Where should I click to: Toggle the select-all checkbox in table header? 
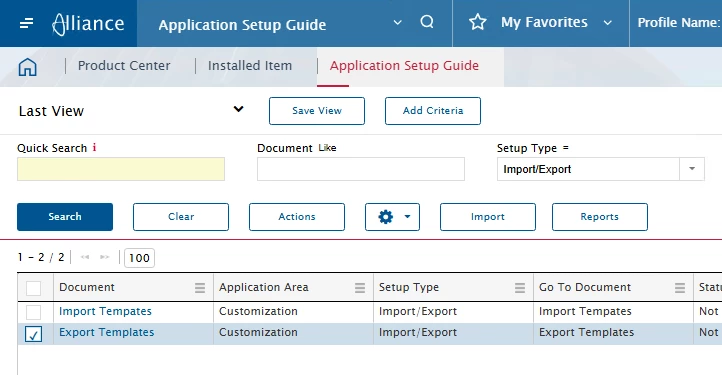pyautogui.click(x=33, y=288)
